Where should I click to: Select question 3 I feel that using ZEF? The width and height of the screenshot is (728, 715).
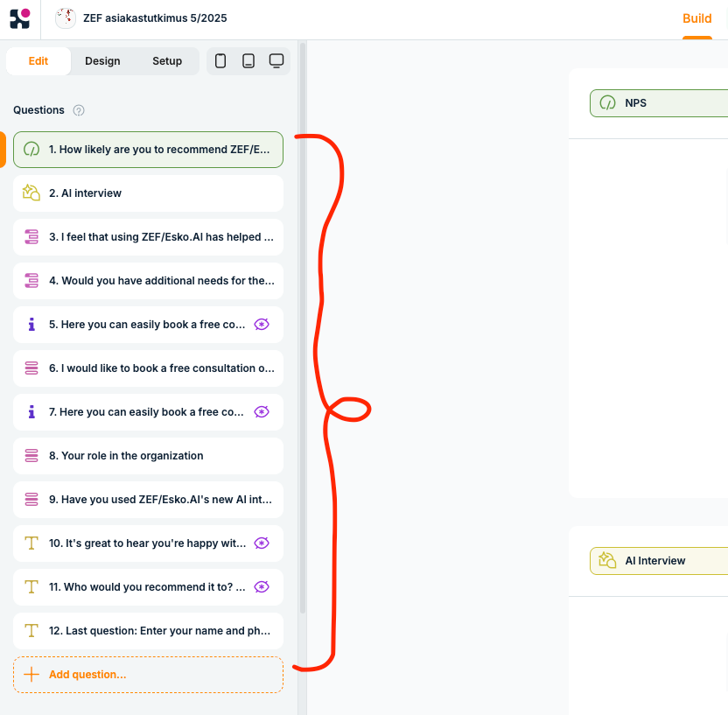coord(148,237)
